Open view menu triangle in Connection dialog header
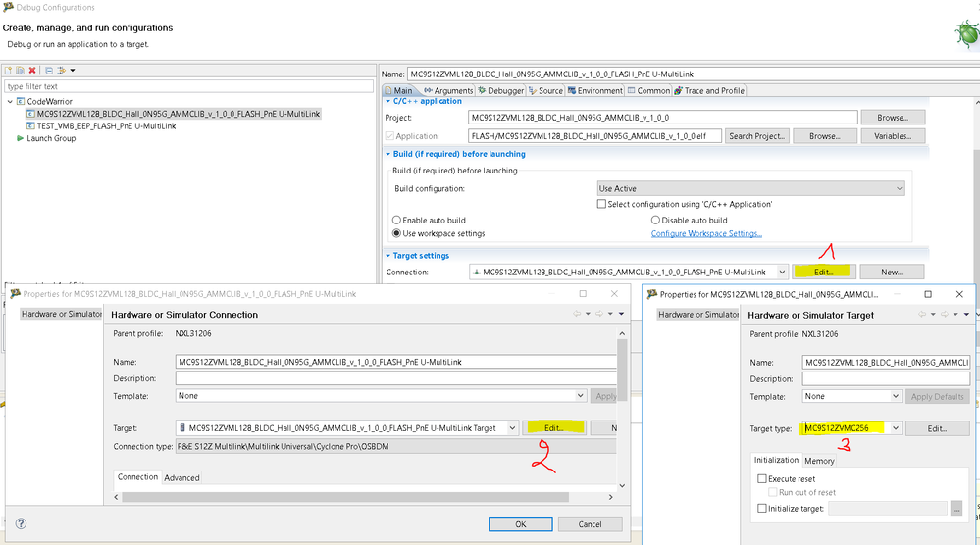The height and width of the screenshot is (545, 980). (x=621, y=314)
